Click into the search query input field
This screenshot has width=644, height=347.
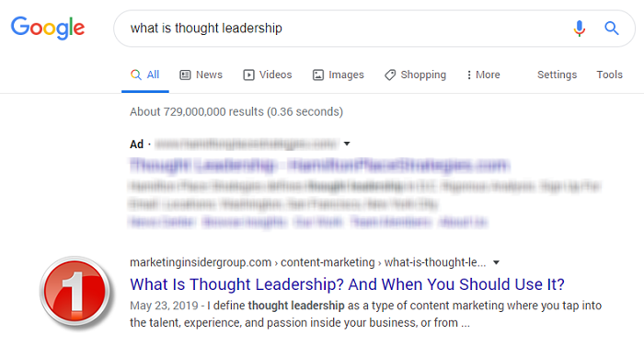click(345, 29)
